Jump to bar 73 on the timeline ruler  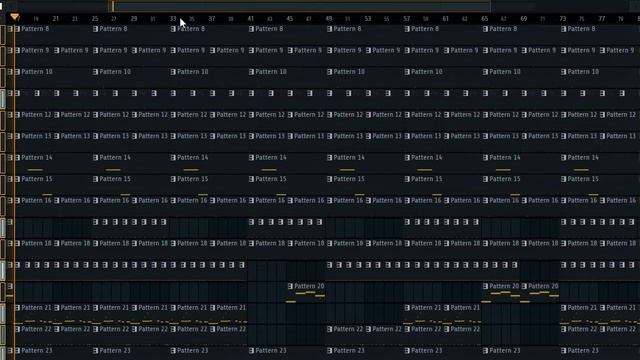(563, 19)
